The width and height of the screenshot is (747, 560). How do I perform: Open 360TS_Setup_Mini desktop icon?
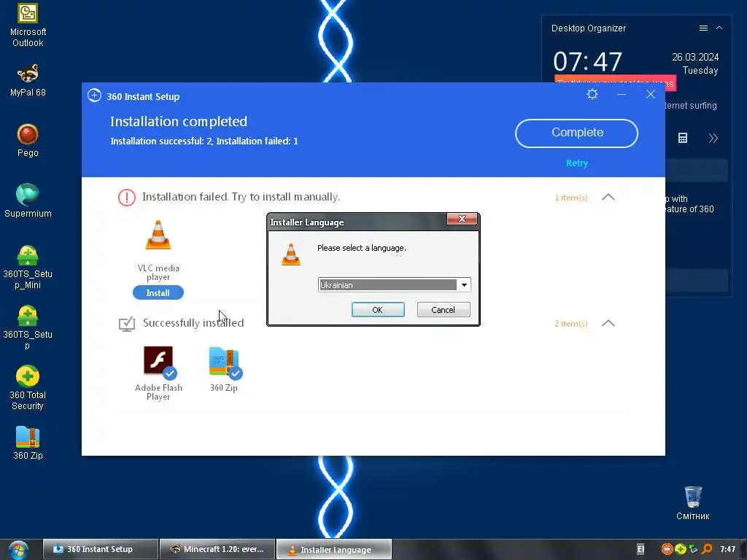[x=28, y=267]
